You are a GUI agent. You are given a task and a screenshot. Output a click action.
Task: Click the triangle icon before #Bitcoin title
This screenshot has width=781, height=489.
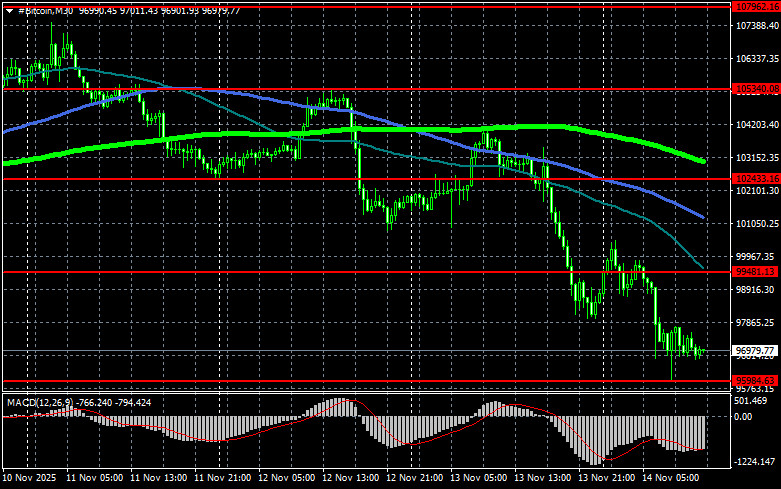(11, 10)
